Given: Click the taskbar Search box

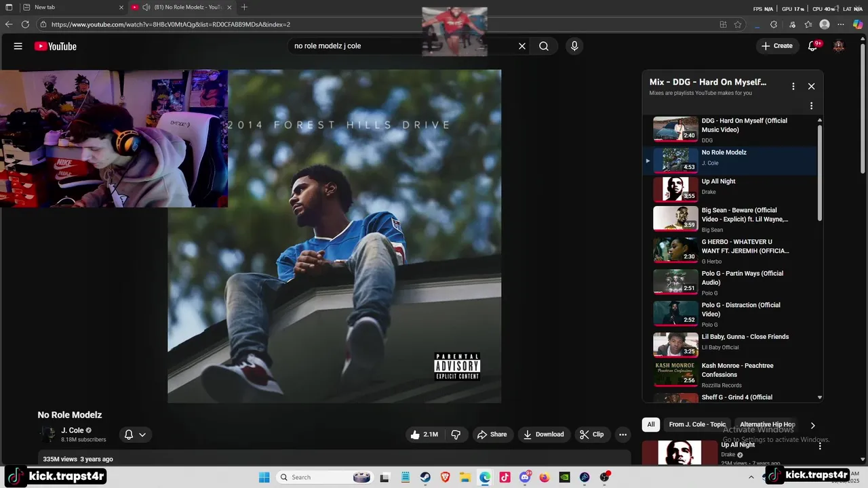Looking at the screenshot, I should point(325,477).
